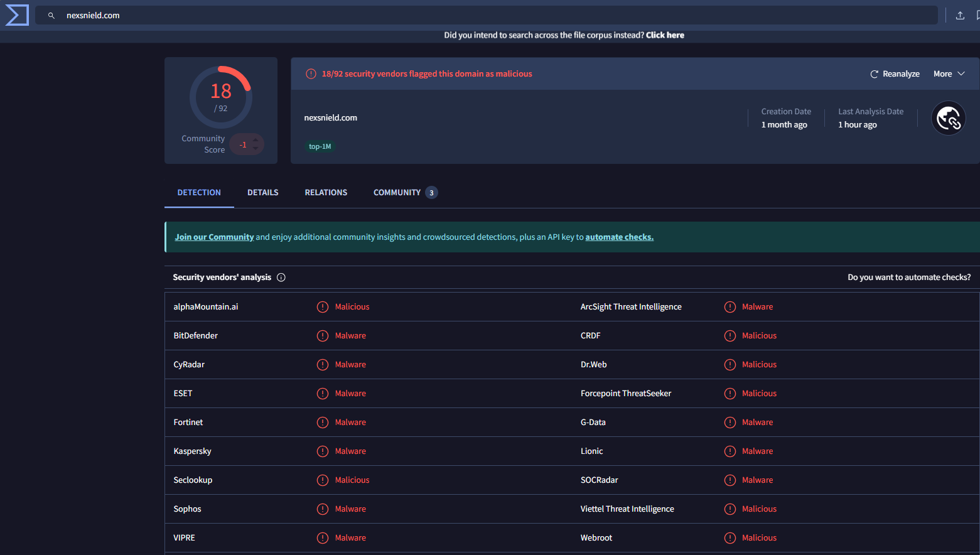This screenshot has width=980, height=555.
Task: Click the upload file icon
Action: click(x=959, y=16)
